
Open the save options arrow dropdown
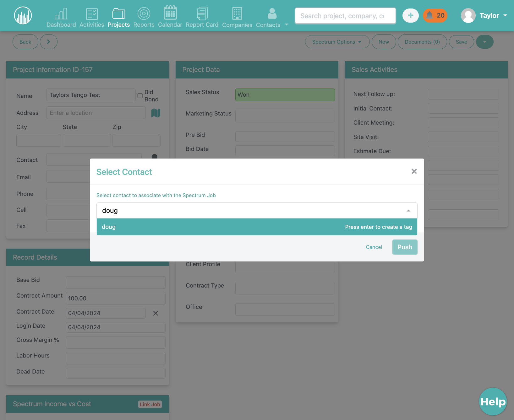(485, 42)
